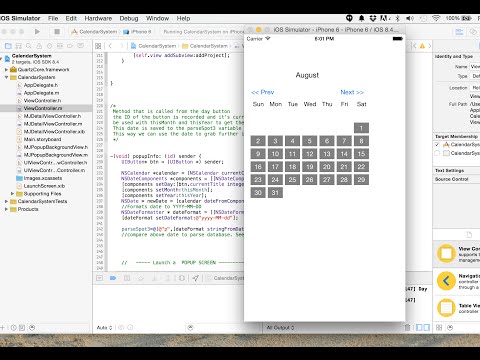Tap day 1 button in the calendar
The width and height of the screenshot is (480, 360).
pos(361,128)
